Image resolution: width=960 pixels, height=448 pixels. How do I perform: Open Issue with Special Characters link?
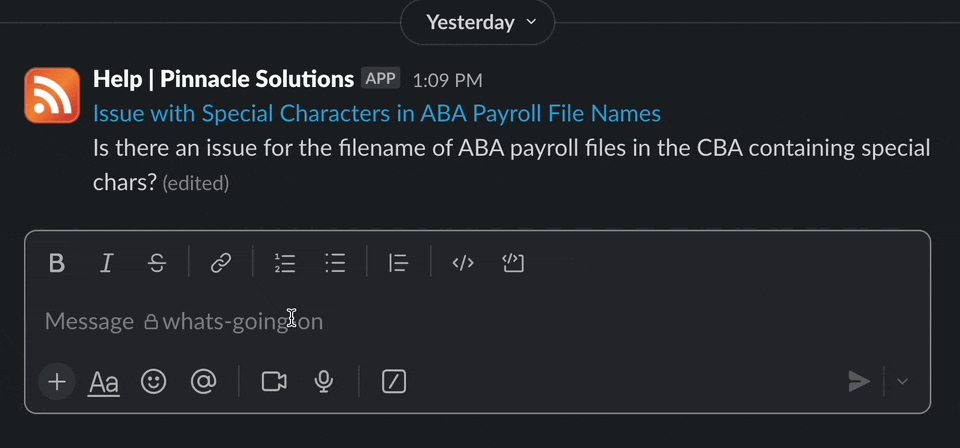[x=377, y=114]
